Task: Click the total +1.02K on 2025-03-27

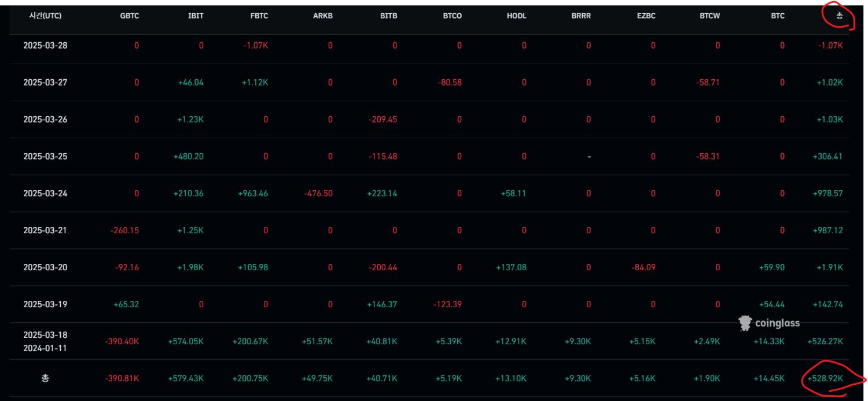Action: pyautogui.click(x=830, y=83)
